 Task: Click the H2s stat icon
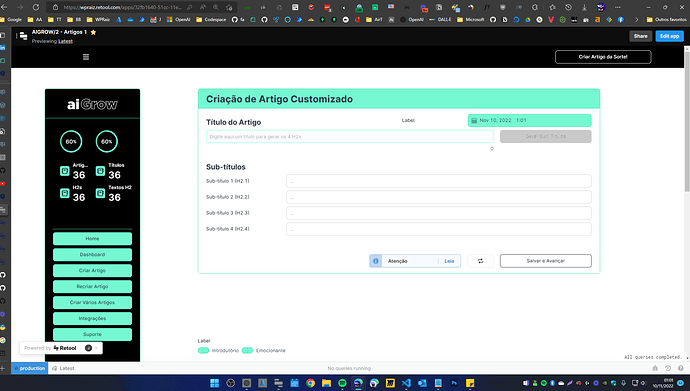65,193
